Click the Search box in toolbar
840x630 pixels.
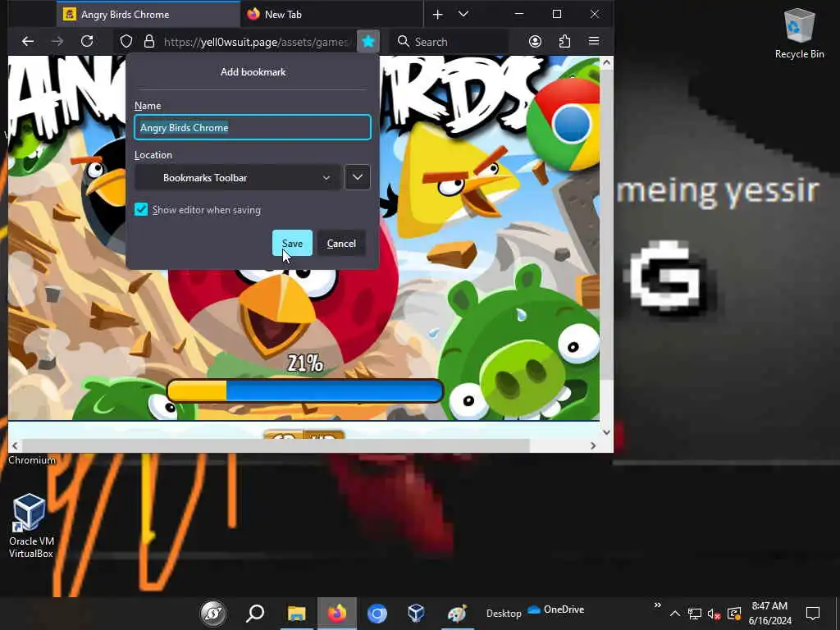coord(450,42)
